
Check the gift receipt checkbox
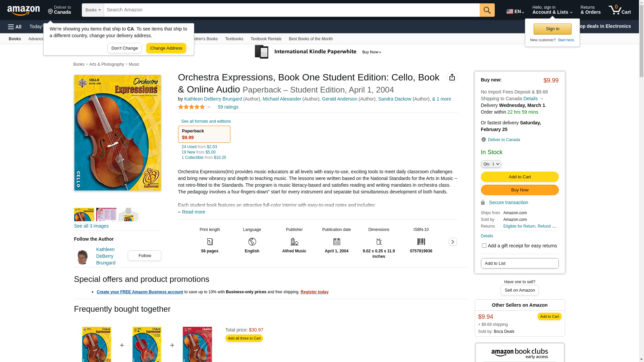(x=484, y=246)
